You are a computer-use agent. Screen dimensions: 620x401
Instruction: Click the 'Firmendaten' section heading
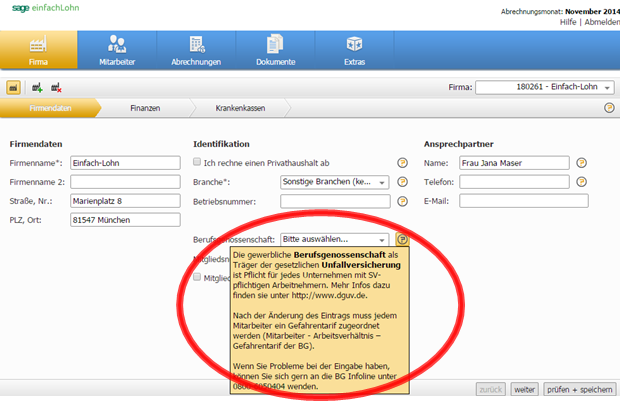[36, 144]
